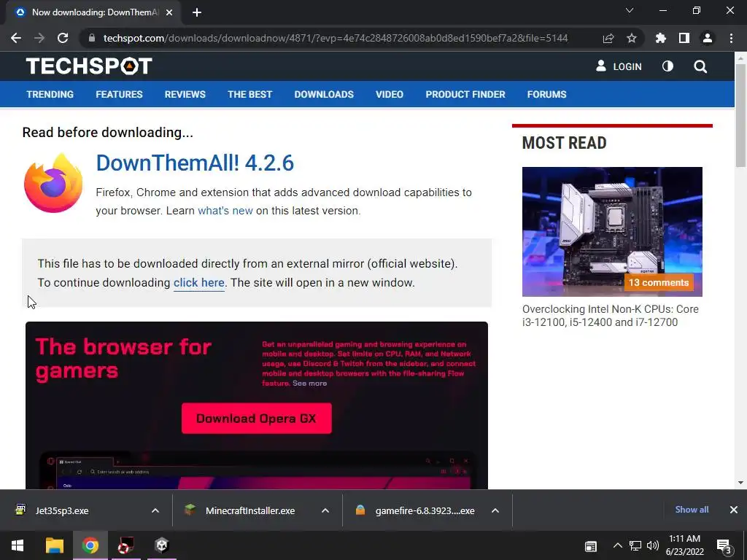Click Download Opera GX button

click(x=256, y=418)
